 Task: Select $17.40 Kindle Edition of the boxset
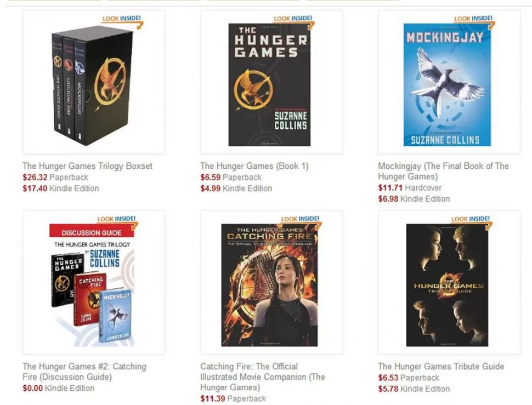pyautogui.click(x=61, y=189)
